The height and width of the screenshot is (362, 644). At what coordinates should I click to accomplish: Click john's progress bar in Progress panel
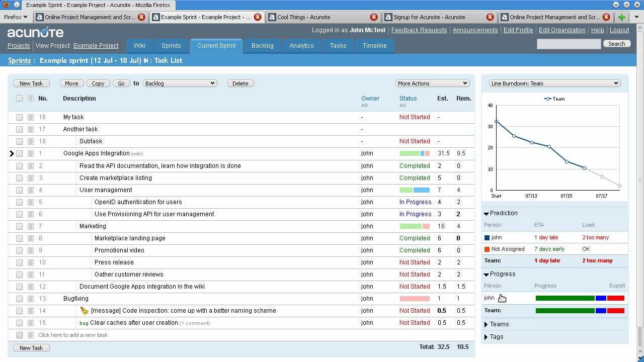pos(580,298)
